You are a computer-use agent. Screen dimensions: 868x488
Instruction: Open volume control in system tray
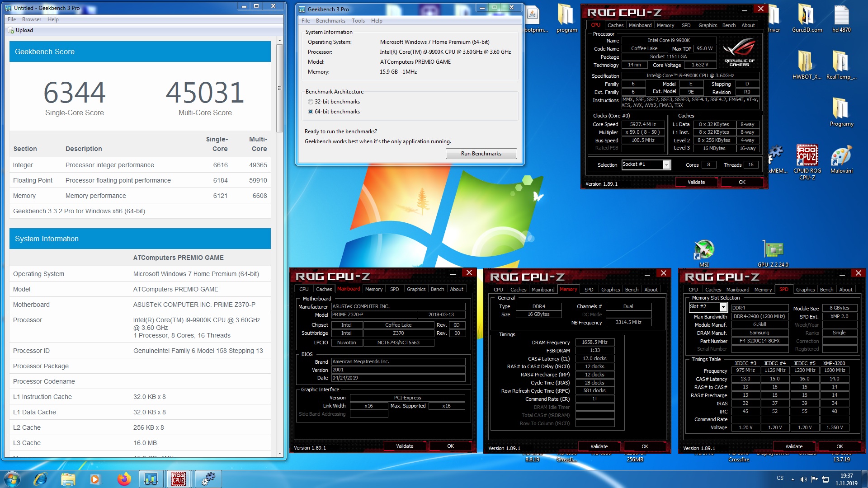coord(803,479)
